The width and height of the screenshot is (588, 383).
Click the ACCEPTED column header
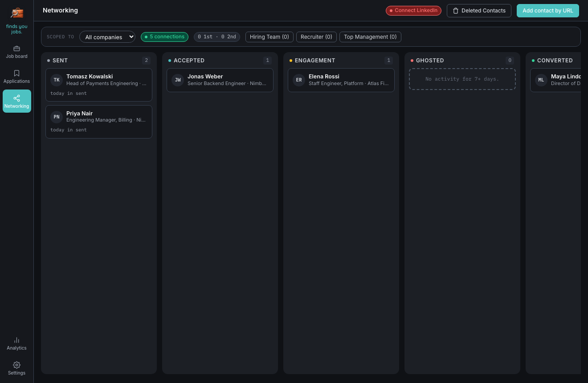pos(189,61)
